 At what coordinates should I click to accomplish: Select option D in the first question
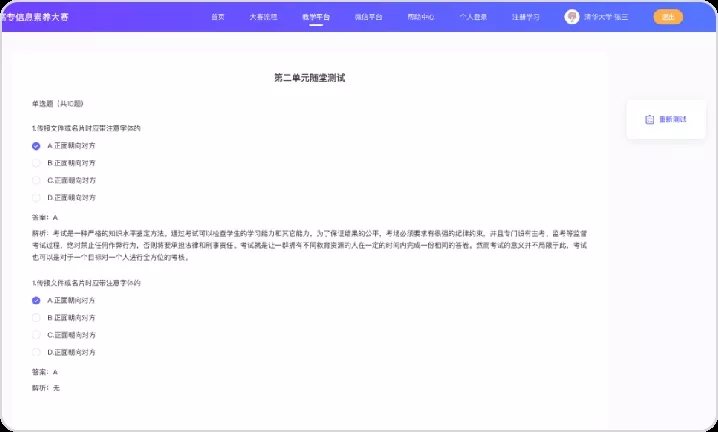click(36, 198)
